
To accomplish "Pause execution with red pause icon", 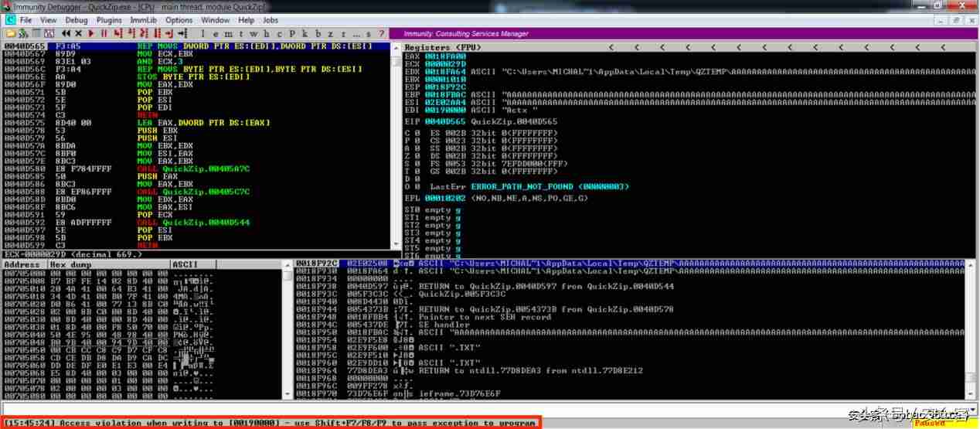I will (104, 33).
